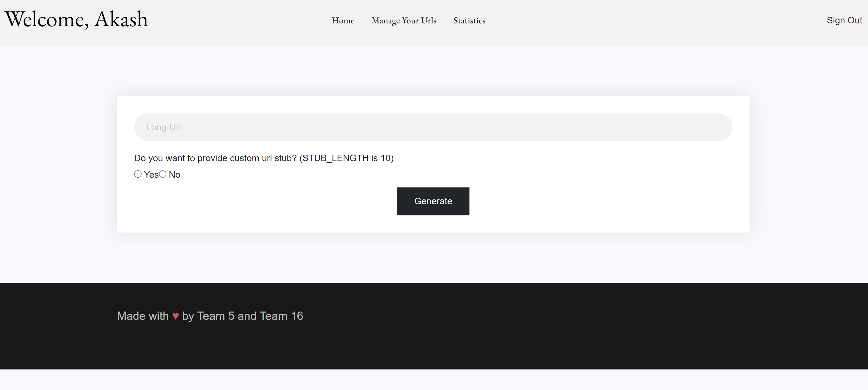Click 'Made with' text in footer
Image resolution: width=868 pixels, height=390 pixels.
pyautogui.click(x=143, y=316)
